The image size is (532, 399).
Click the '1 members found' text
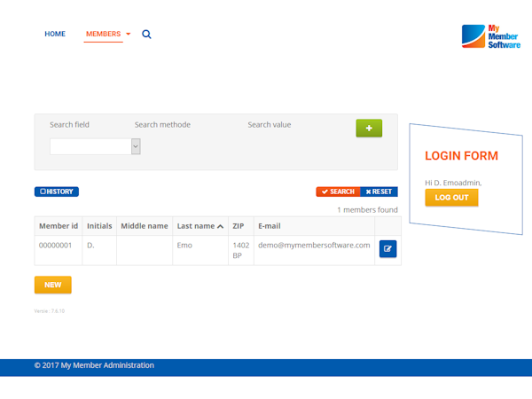click(x=367, y=210)
